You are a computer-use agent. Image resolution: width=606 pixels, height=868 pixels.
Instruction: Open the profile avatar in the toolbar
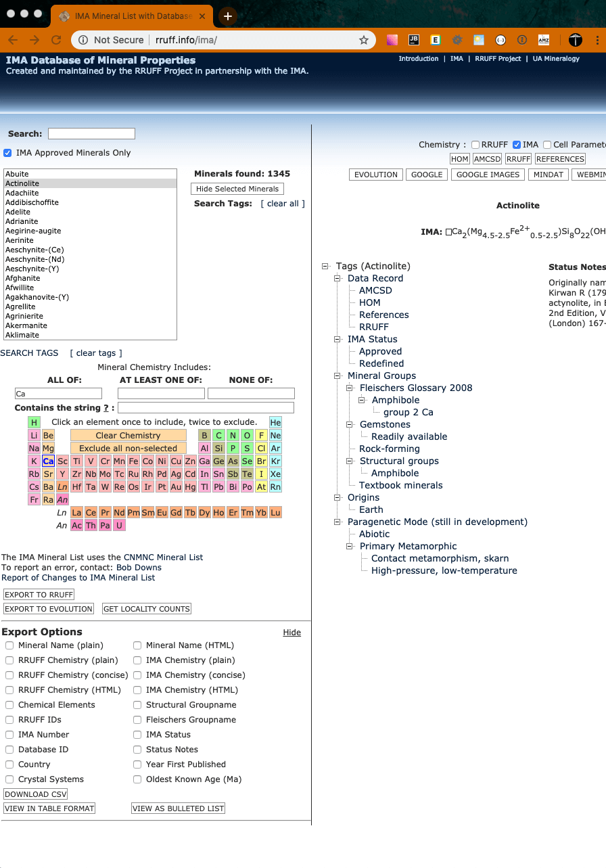pyautogui.click(x=576, y=40)
